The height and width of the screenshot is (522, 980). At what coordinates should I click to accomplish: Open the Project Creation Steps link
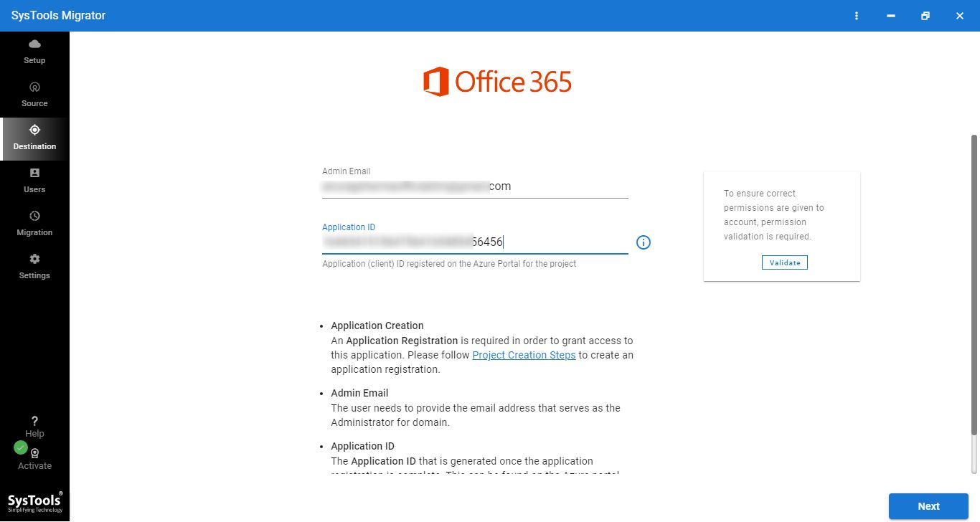524,355
